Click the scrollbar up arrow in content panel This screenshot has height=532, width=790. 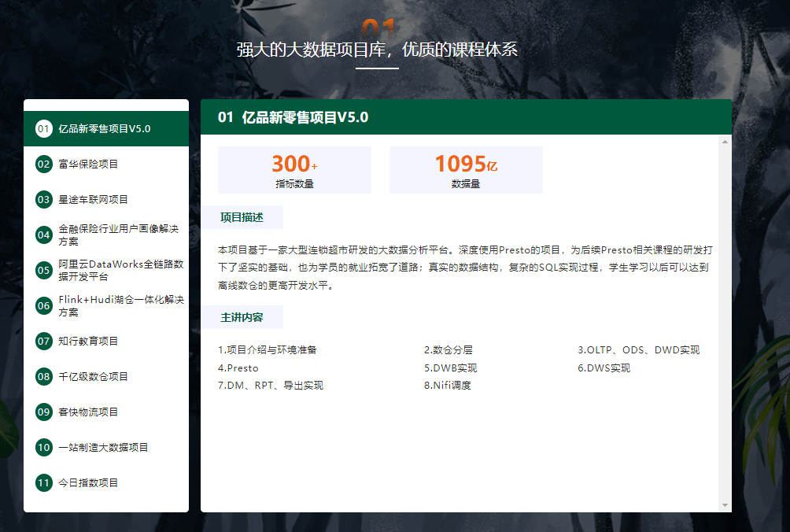coord(725,142)
